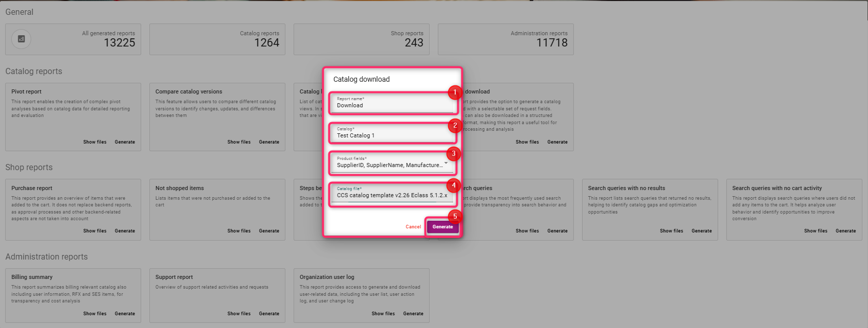The image size is (868, 328).
Task: Click the Generate button in Catalog download dialog
Action: (x=442, y=227)
